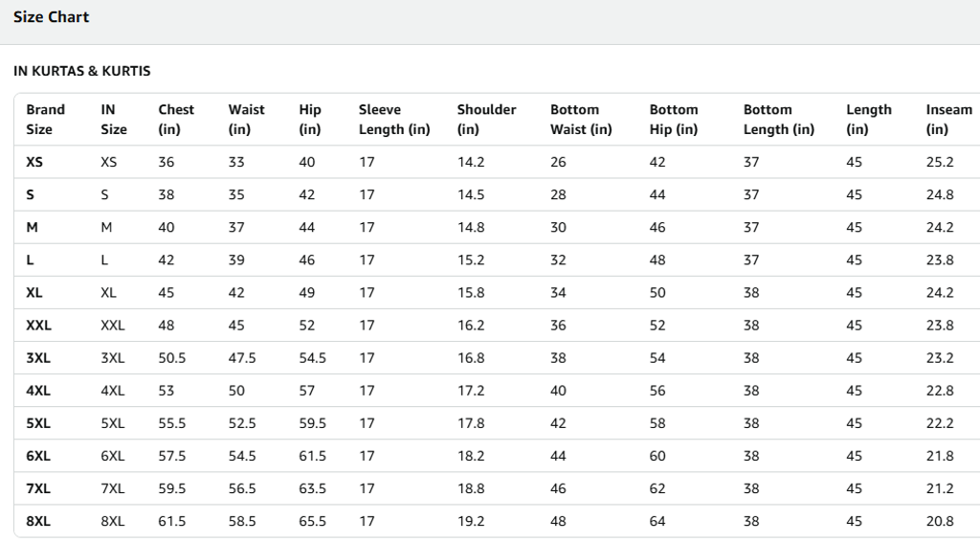The image size is (980, 542).
Task: Click the Sleeve Length (in) header
Action: tap(393, 120)
